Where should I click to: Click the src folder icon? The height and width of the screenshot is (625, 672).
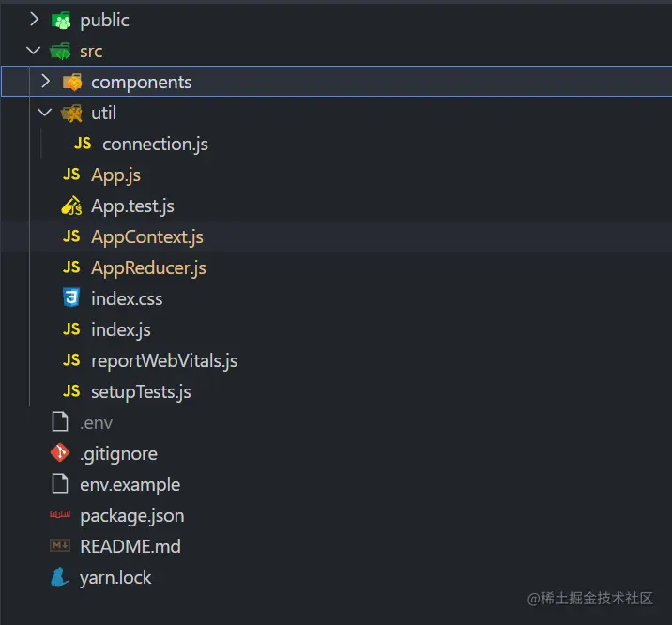(x=61, y=51)
